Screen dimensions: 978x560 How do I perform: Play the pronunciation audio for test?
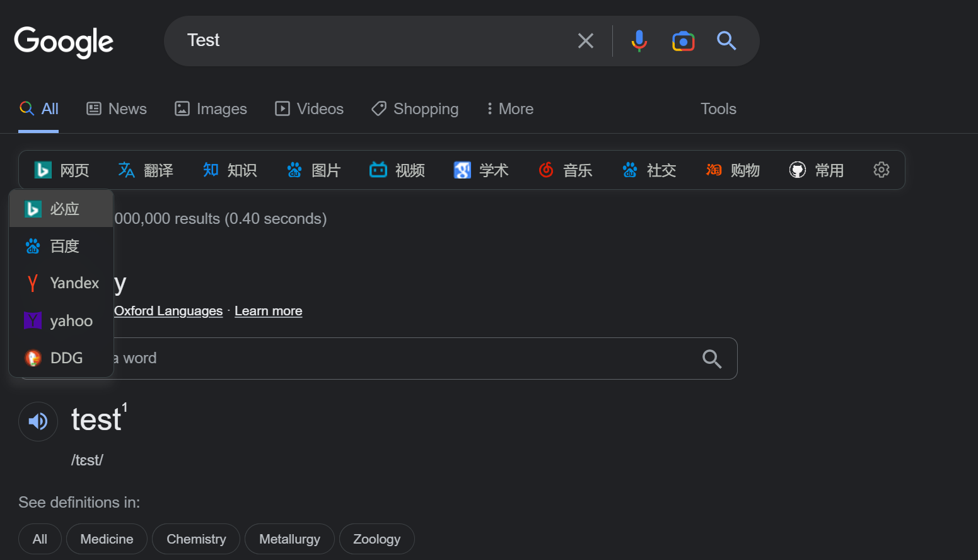coord(38,421)
